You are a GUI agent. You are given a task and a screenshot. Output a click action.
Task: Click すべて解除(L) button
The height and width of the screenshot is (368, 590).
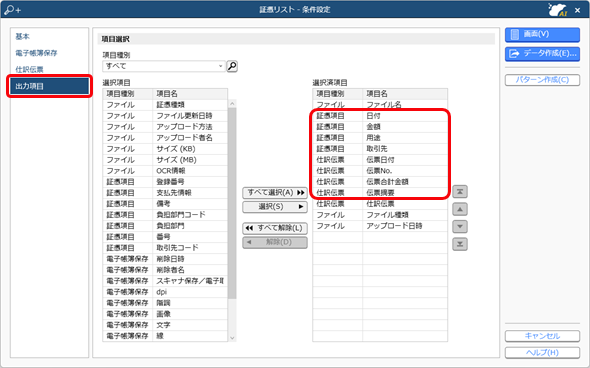(275, 228)
